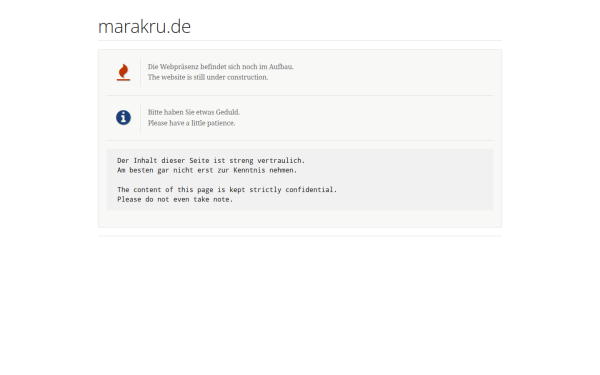Click the blue info circle icon
The width and height of the screenshot is (600, 375).
coord(123,117)
